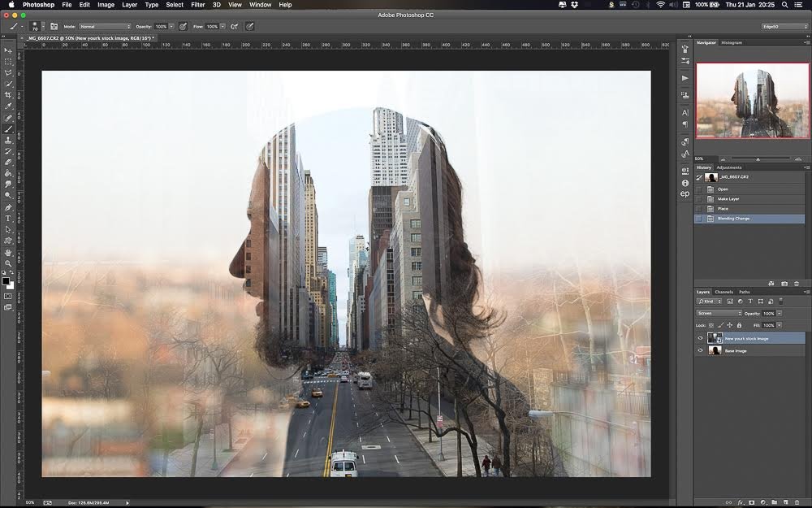Switch to the Channels tab
Viewport: 812px width, 508px height.
click(723, 292)
